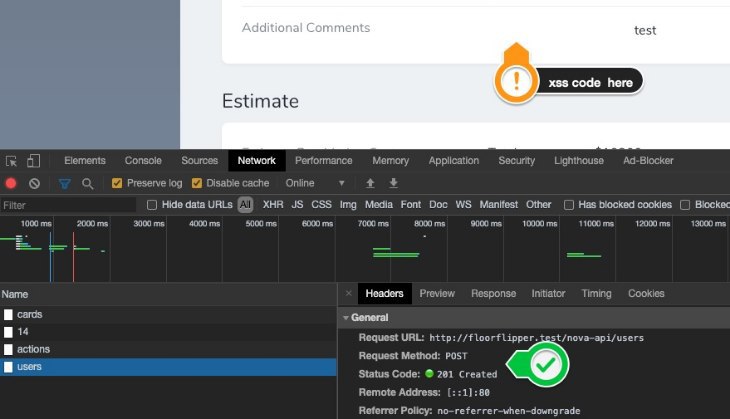Image resolution: width=730 pixels, height=419 pixels.
Task: Open the Cookies sub-tab
Action: point(646,293)
